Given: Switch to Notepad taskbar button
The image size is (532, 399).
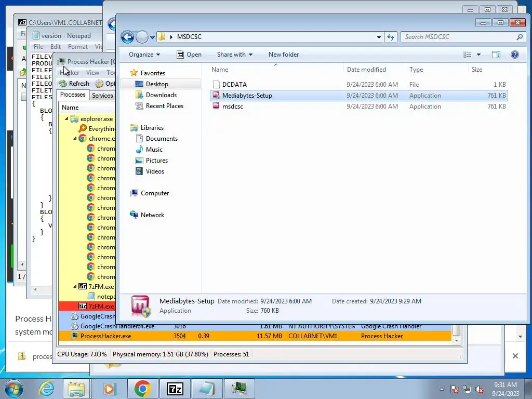Looking at the screenshot, I should (207, 389).
